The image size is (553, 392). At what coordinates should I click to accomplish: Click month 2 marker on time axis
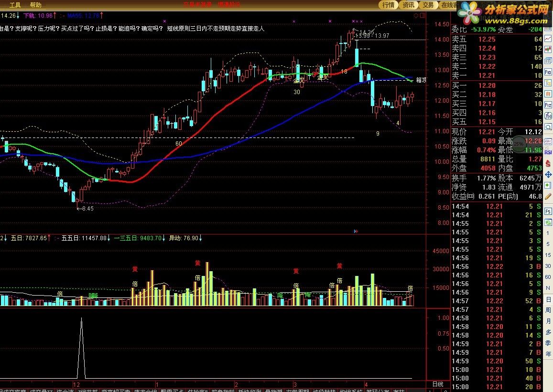tap(236, 385)
